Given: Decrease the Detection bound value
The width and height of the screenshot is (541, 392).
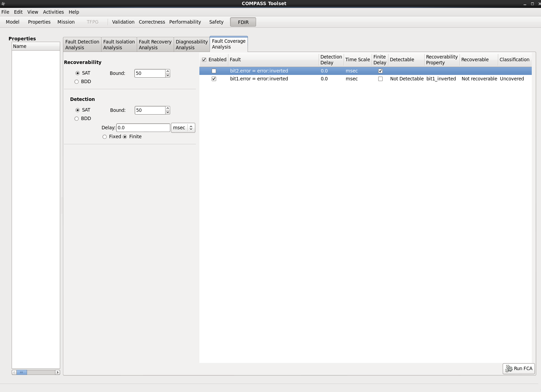Looking at the screenshot, I should 168,112.
